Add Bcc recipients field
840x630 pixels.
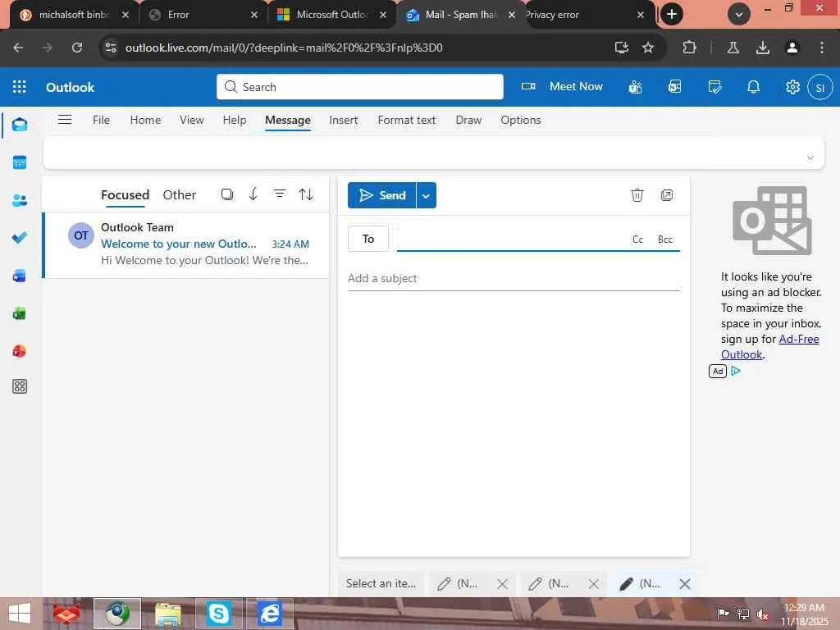[x=665, y=240]
